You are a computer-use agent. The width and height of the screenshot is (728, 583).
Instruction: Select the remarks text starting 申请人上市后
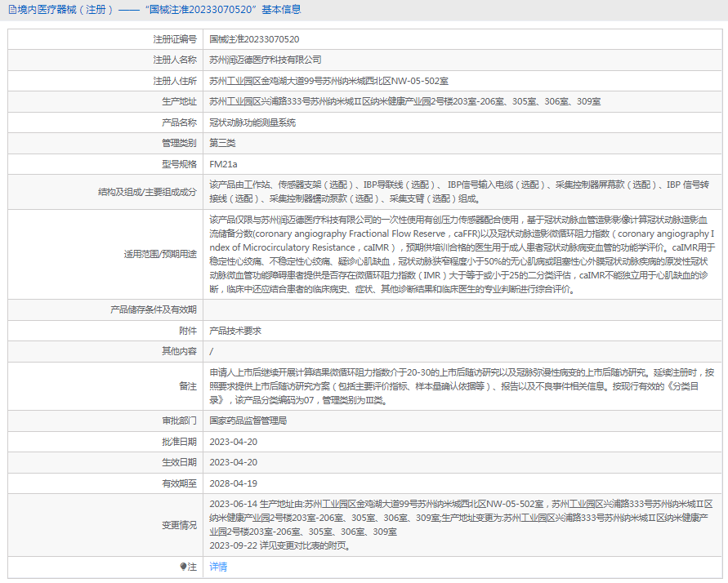[x=462, y=386]
